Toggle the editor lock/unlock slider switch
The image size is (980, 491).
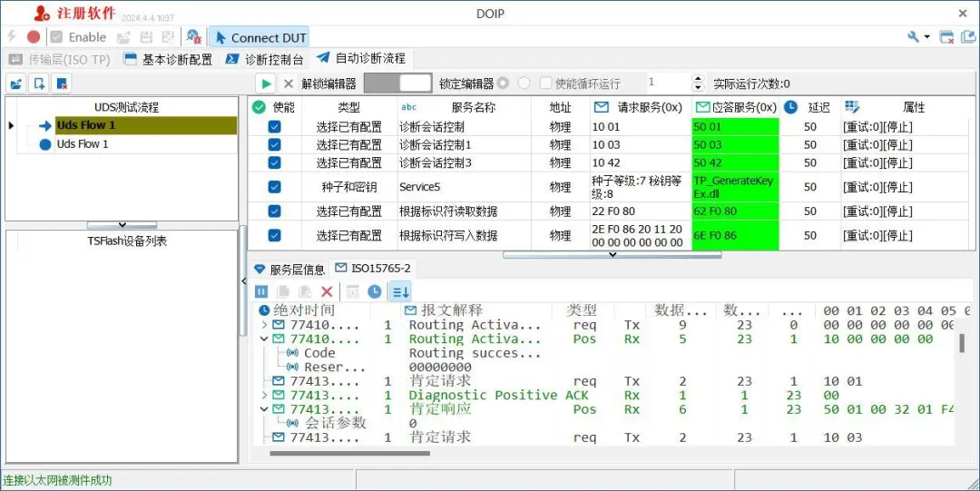397,83
